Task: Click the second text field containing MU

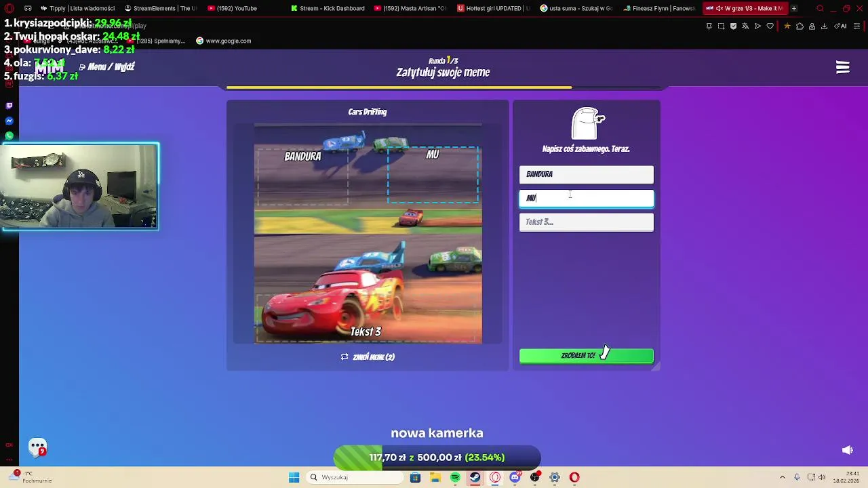Action: point(586,198)
